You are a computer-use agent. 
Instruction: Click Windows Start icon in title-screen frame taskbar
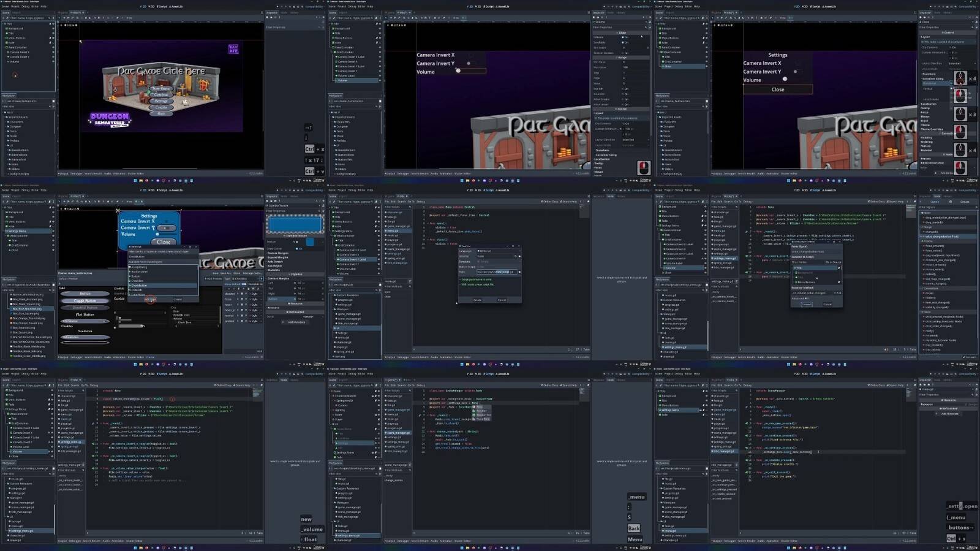click(135, 181)
